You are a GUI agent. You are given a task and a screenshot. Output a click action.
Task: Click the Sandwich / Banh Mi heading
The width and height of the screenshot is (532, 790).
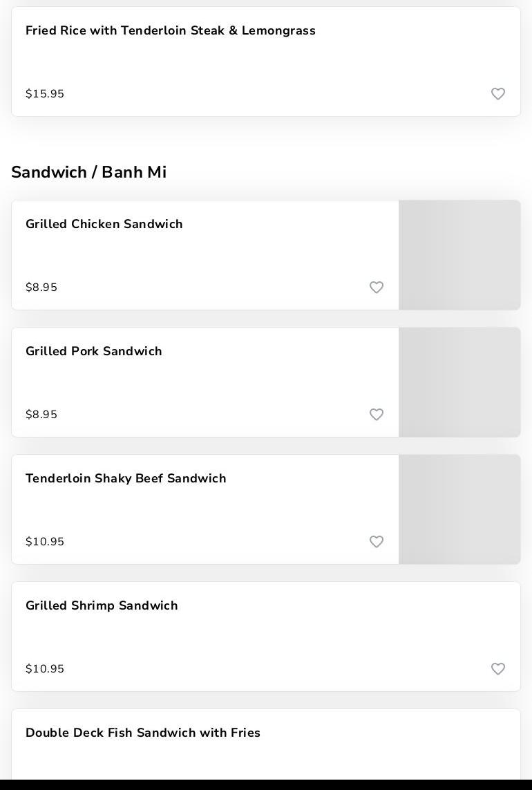(89, 172)
